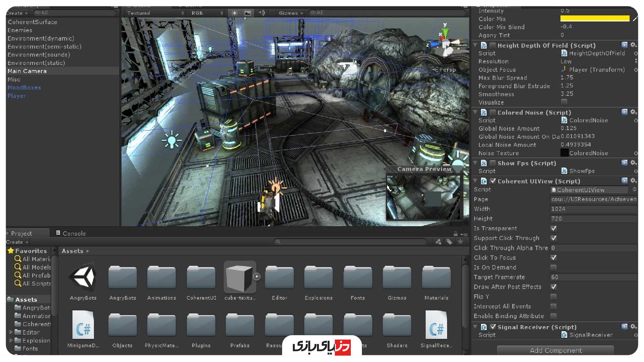
Task: Open Show Fps script help icon
Action: tap(624, 163)
